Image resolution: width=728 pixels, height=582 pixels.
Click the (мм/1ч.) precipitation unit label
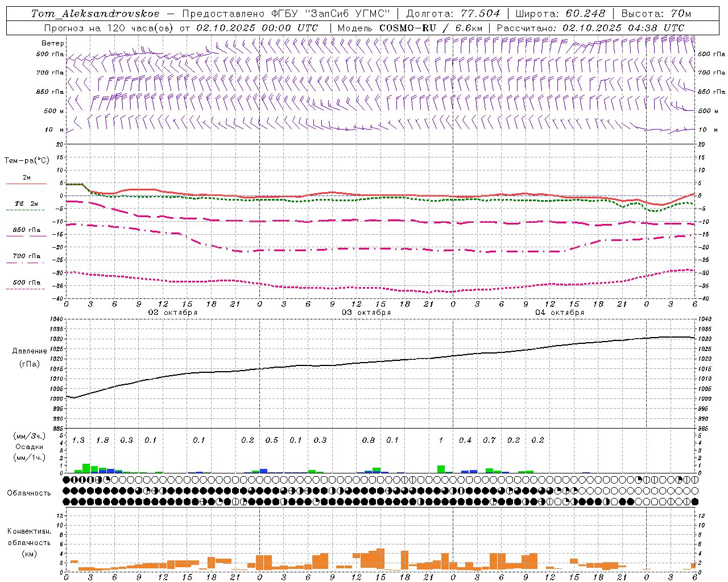(x=28, y=458)
